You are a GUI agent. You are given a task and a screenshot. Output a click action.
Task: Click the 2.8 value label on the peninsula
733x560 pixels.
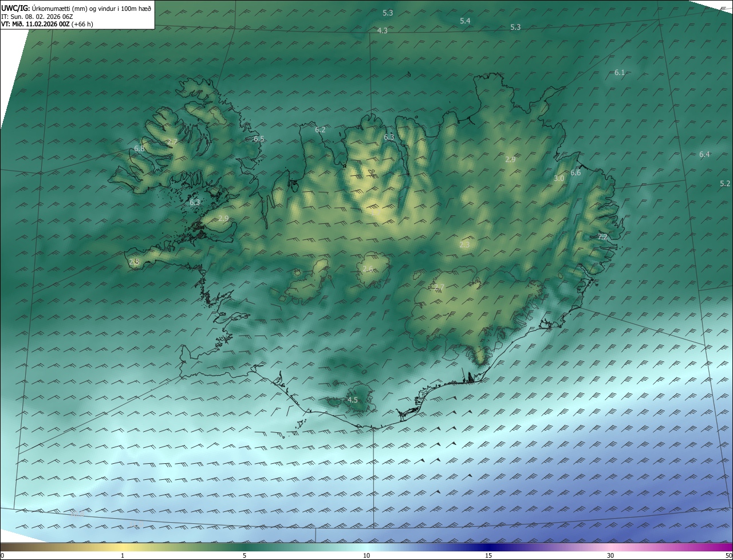pos(134,261)
